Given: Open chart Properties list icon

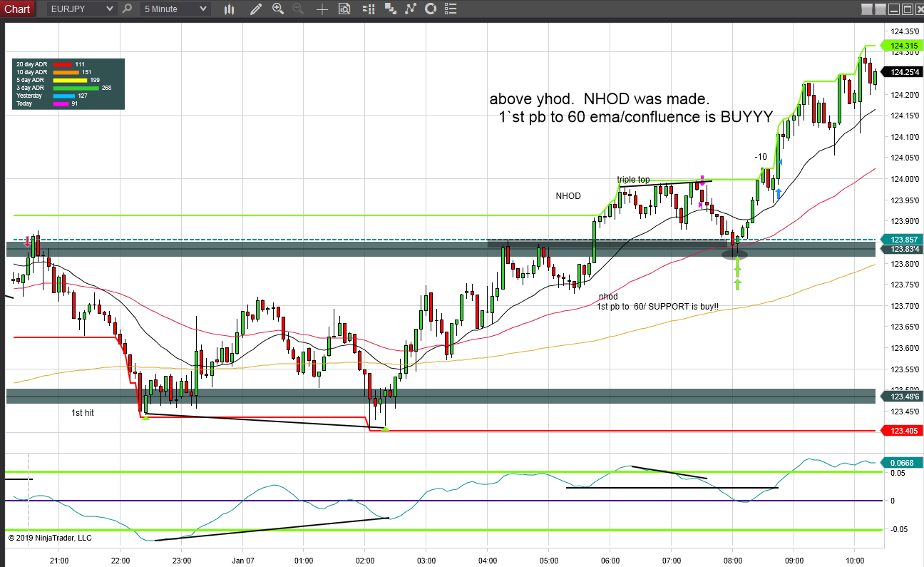Looking at the screenshot, I should pos(451,9).
